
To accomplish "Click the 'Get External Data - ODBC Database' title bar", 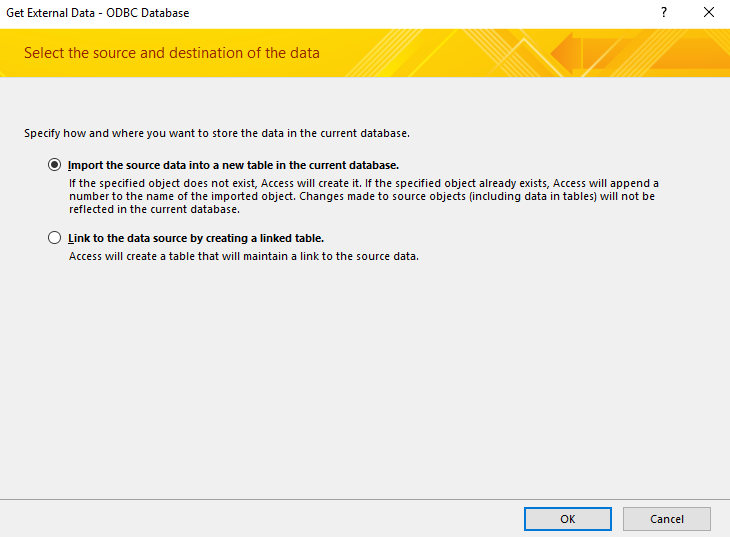I will [98, 13].
